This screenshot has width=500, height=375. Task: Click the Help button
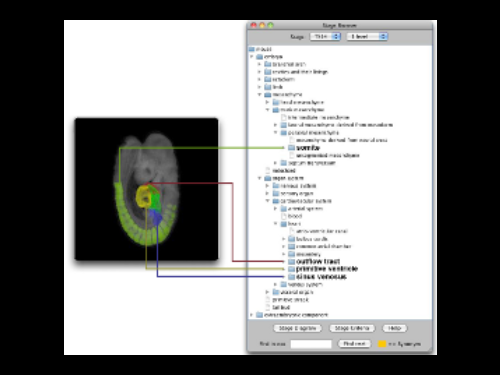395,328
